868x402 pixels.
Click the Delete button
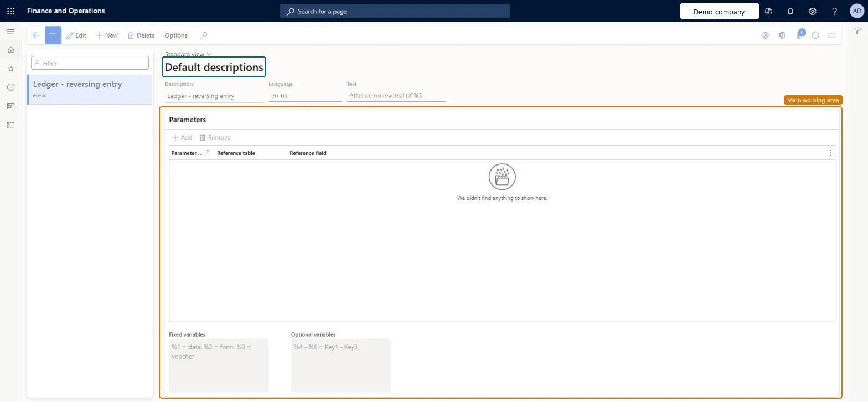click(141, 35)
